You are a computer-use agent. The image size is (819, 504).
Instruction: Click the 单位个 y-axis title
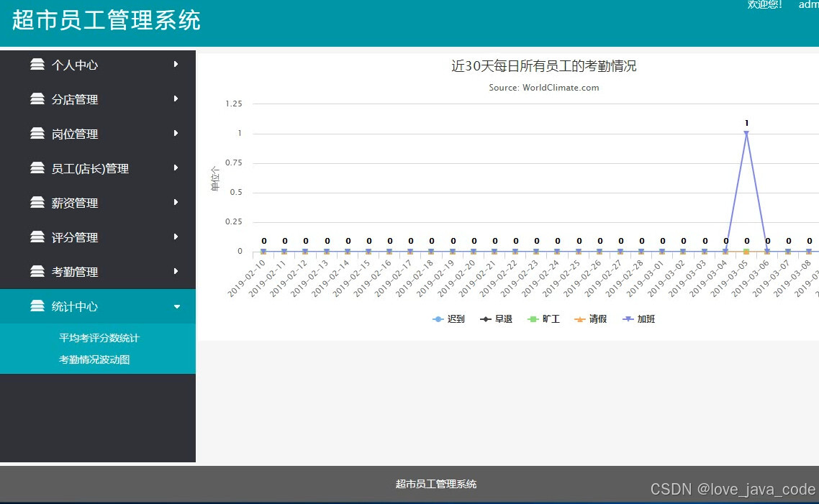214,178
